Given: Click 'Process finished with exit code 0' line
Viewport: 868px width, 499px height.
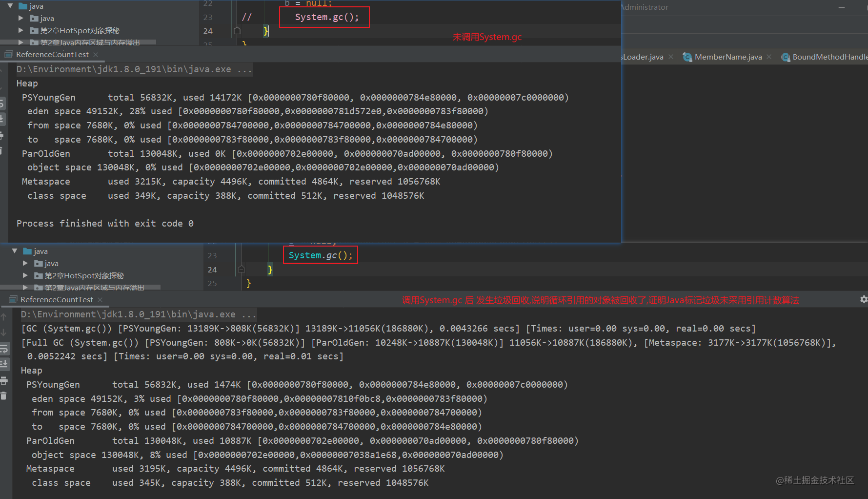Looking at the screenshot, I should point(105,223).
